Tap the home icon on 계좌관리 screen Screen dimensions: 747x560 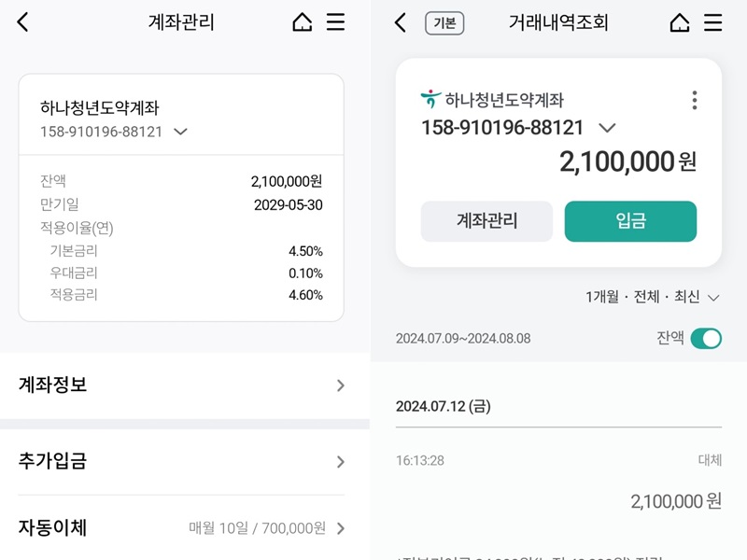click(302, 21)
